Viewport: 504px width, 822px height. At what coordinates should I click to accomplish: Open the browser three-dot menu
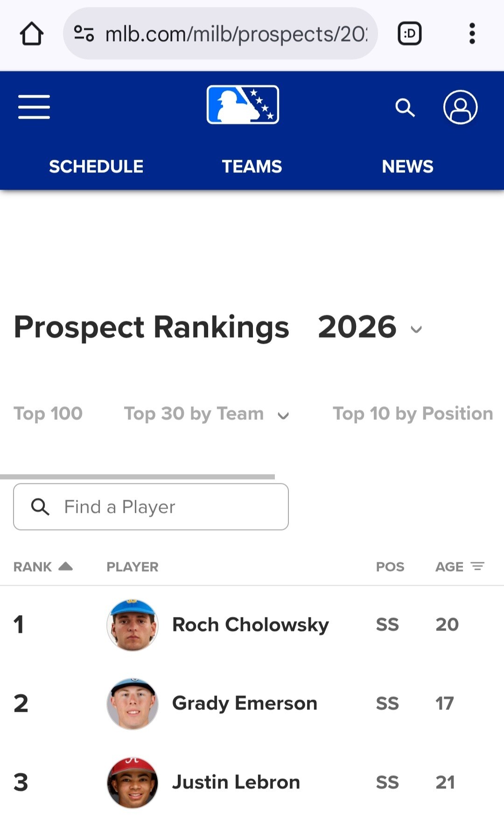472,34
